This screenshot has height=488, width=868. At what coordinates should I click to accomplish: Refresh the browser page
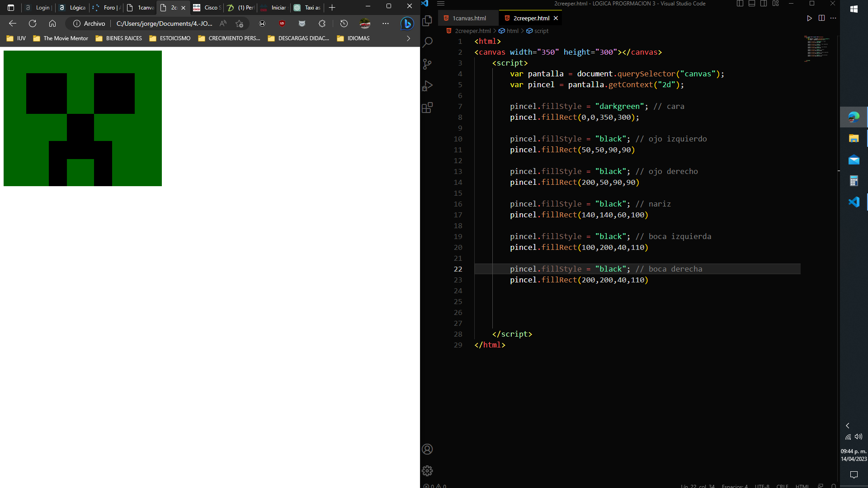pyautogui.click(x=33, y=23)
